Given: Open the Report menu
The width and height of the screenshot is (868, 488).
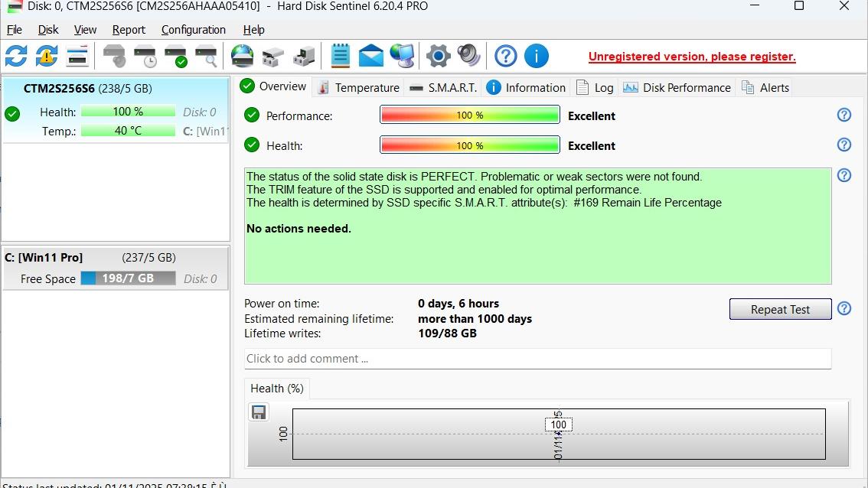Looking at the screenshot, I should pyautogui.click(x=129, y=30).
